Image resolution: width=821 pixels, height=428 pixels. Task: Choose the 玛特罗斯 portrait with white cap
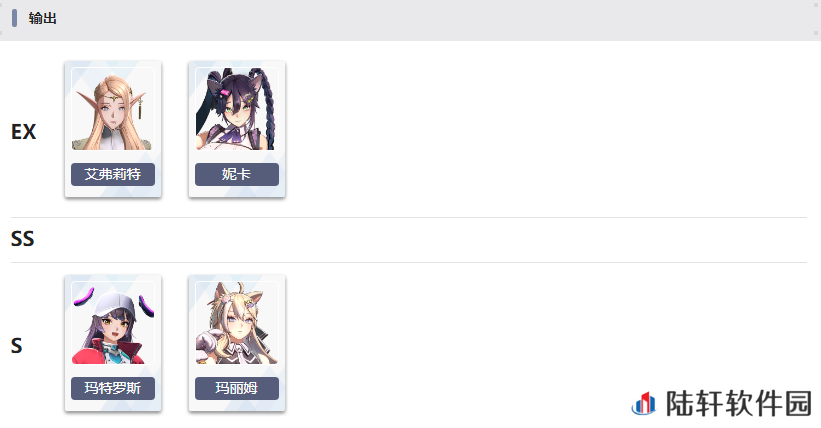coord(113,323)
